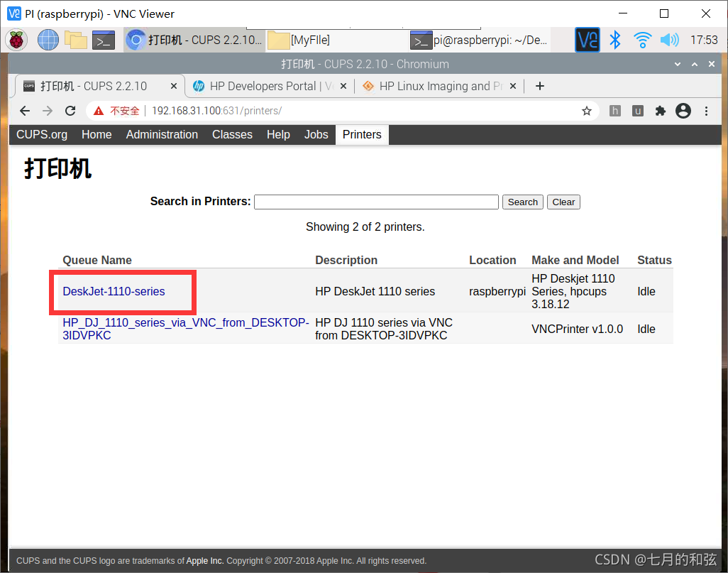
Task: Open the file manager folder icon
Action: tap(76, 40)
